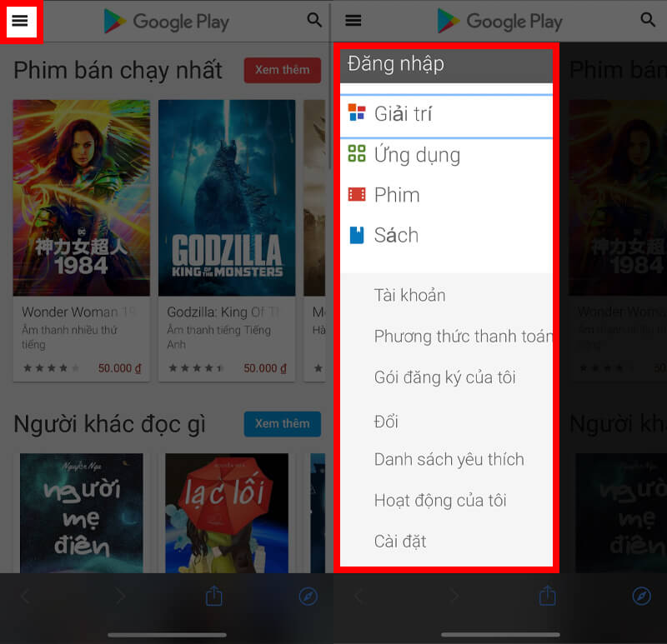Click the Google Play logo above Phim bán chạy nhất

167,22
